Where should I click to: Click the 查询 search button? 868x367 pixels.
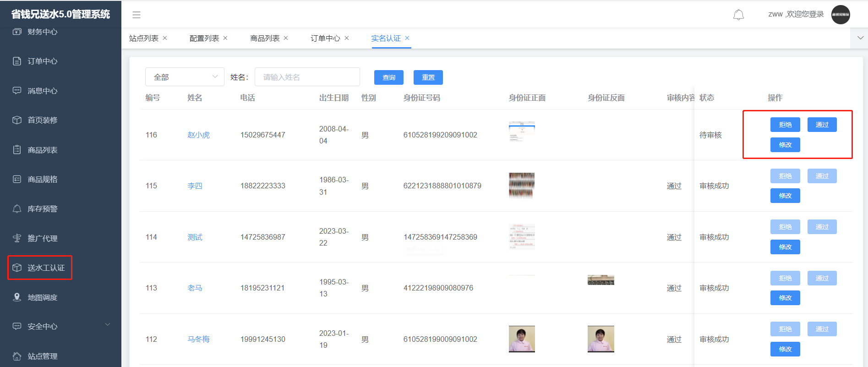coord(388,77)
